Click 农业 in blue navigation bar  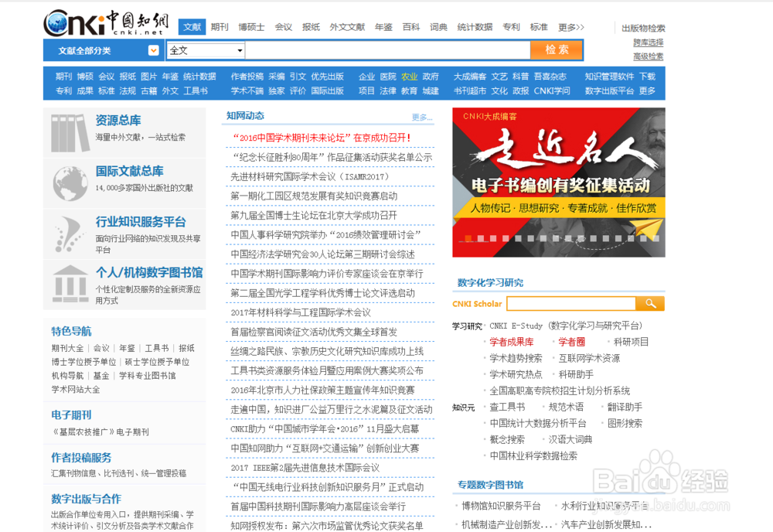409,77
